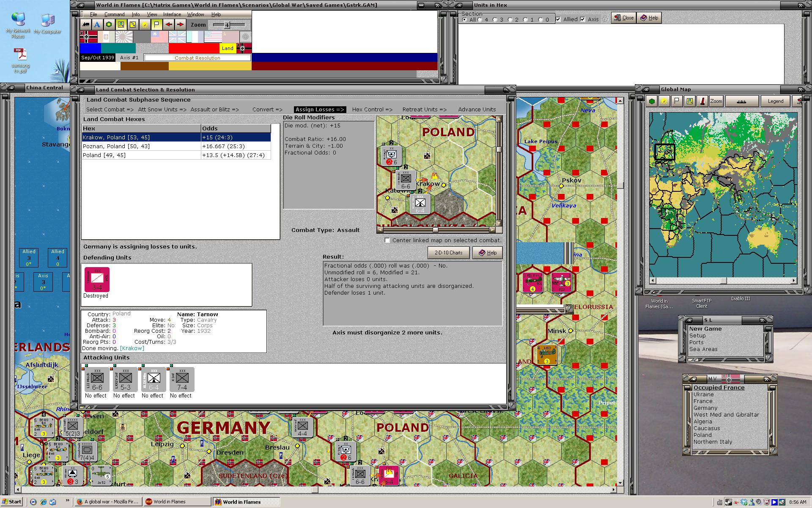Select the United States flag
The image size is (812, 508).
(213, 37)
